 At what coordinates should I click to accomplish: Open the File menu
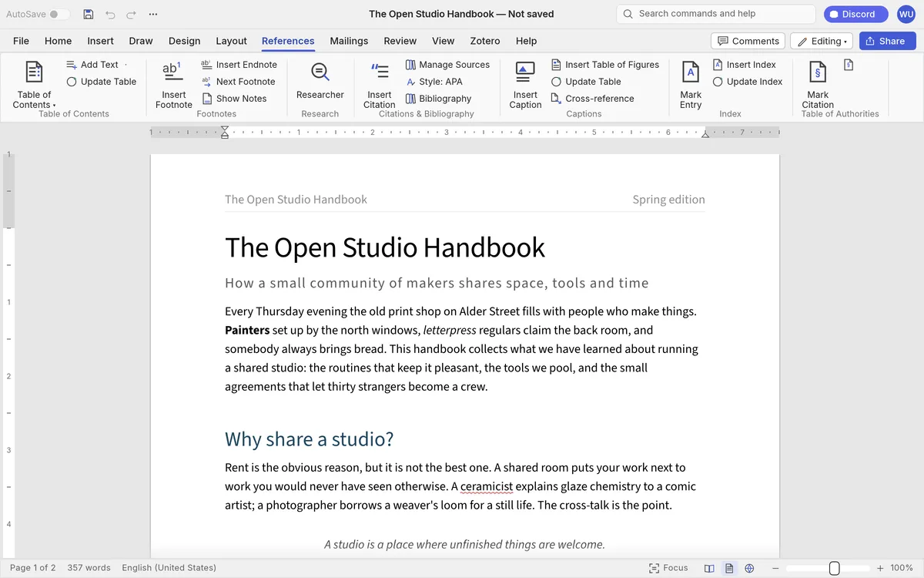(21, 41)
